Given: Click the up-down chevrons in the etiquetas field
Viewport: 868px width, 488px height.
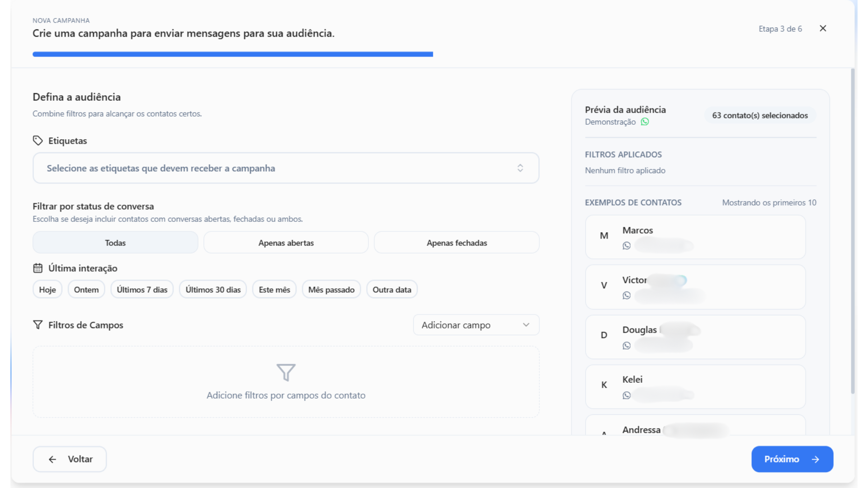Looking at the screenshot, I should pos(520,168).
